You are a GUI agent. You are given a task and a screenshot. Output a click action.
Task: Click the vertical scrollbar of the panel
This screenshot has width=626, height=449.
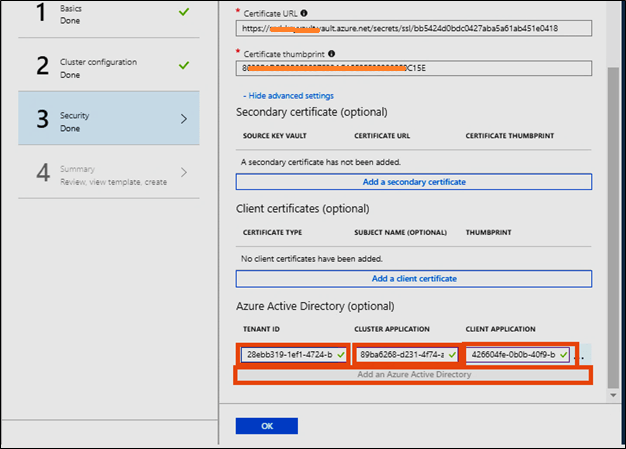(613, 200)
